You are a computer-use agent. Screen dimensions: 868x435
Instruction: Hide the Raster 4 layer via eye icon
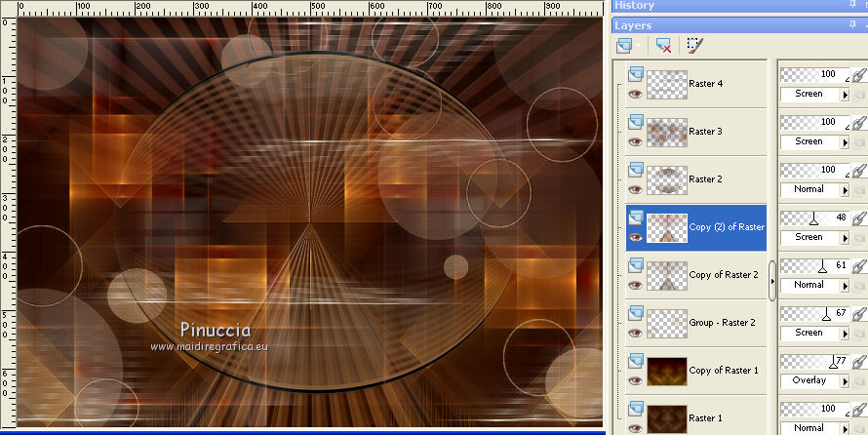[635, 94]
